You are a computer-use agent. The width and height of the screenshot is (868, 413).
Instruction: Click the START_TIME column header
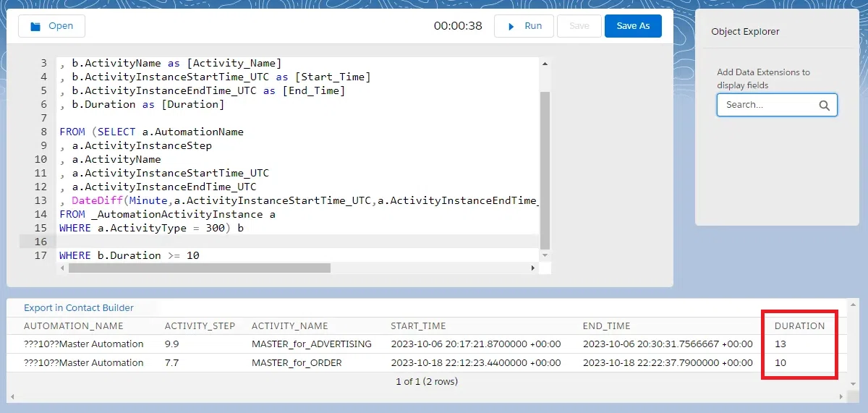(418, 326)
